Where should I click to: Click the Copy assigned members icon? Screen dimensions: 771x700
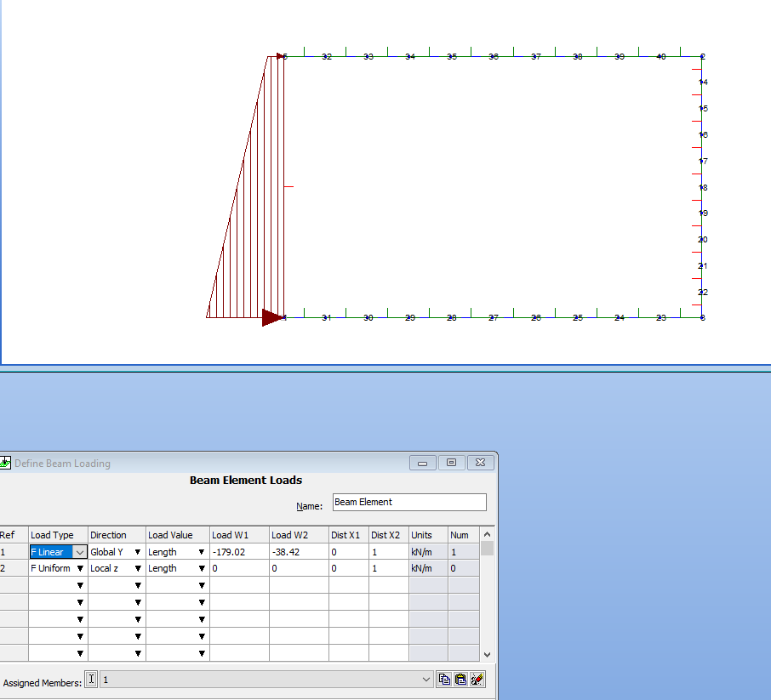point(443,679)
